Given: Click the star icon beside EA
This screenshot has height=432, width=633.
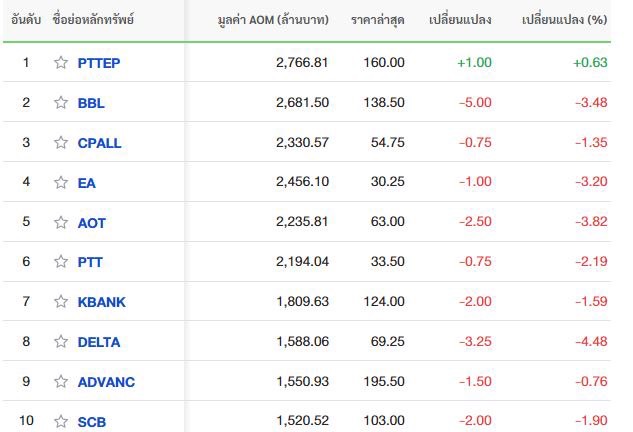Looking at the screenshot, I should click(x=61, y=182).
